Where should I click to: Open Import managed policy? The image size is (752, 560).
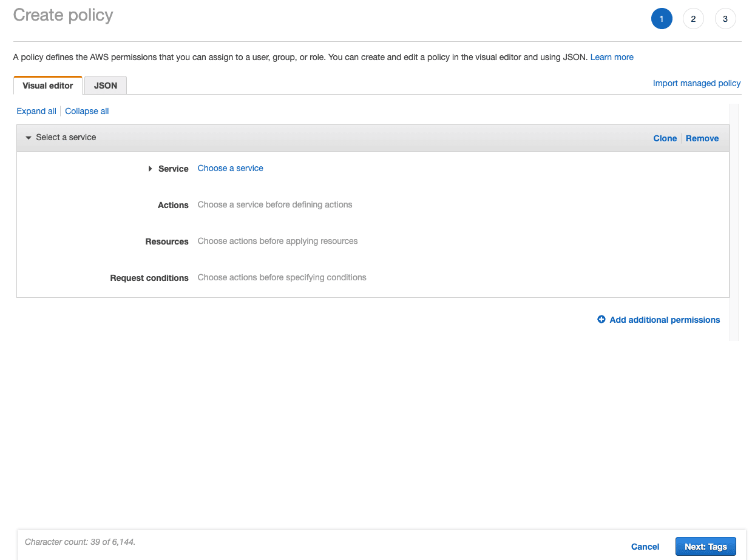tap(696, 83)
